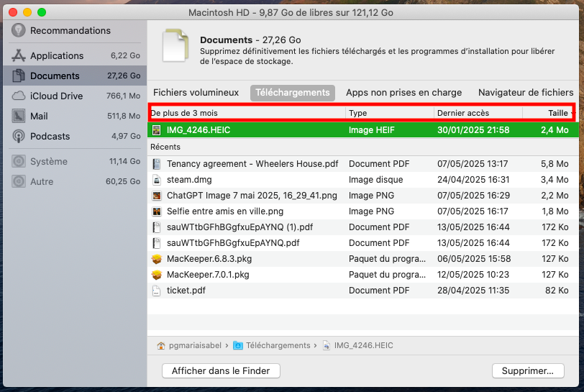The image size is (584, 392).
Task: Click the green zoom window button
Action: pyautogui.click(x=42, y=12)
